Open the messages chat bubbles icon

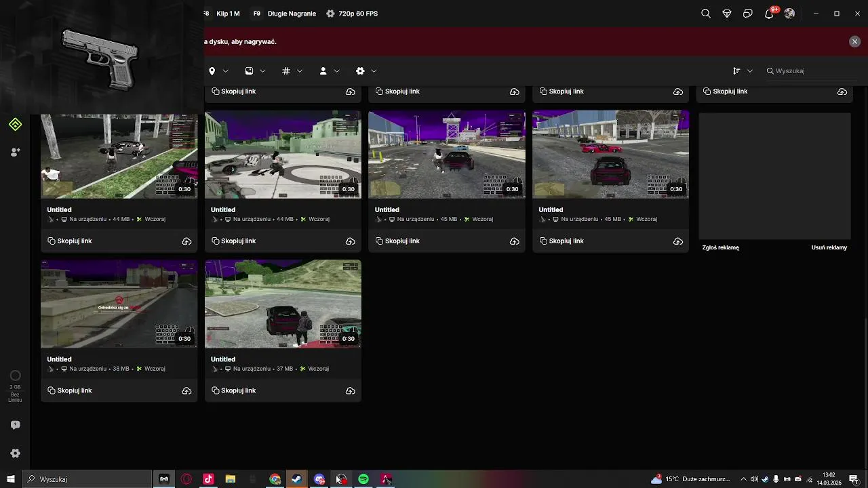[748, 14]
